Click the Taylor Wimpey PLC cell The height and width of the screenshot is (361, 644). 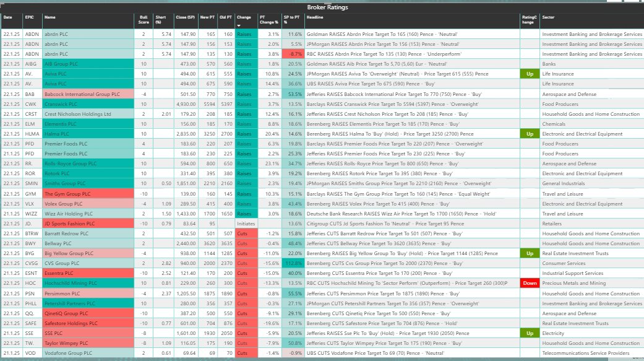[88, 343]
